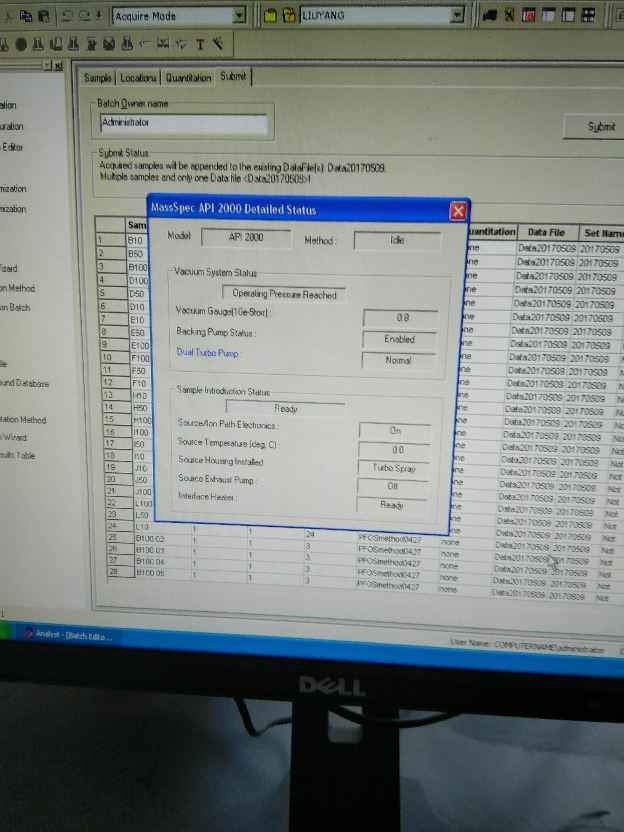Click the T text icon in the second toolbar

pos(200,45)
